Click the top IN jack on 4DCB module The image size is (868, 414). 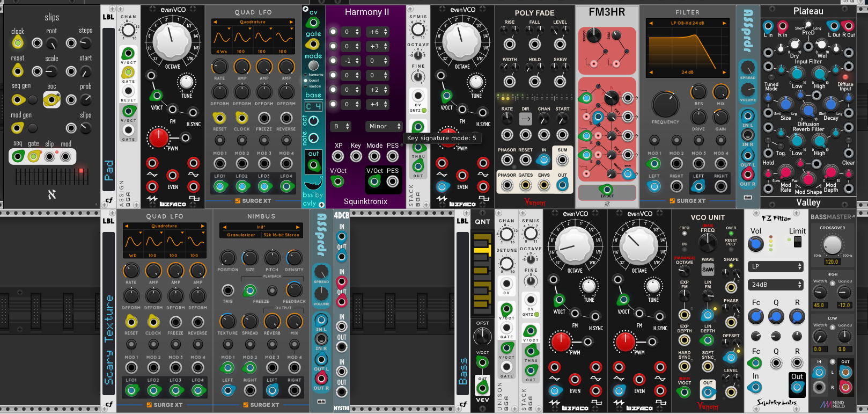342,236
